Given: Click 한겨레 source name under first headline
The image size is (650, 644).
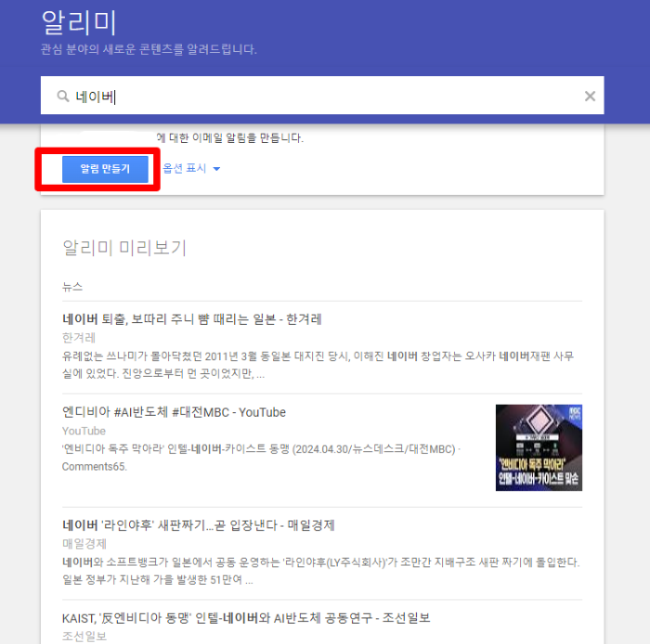Looking at the screenshot, I should click(79, 338).
